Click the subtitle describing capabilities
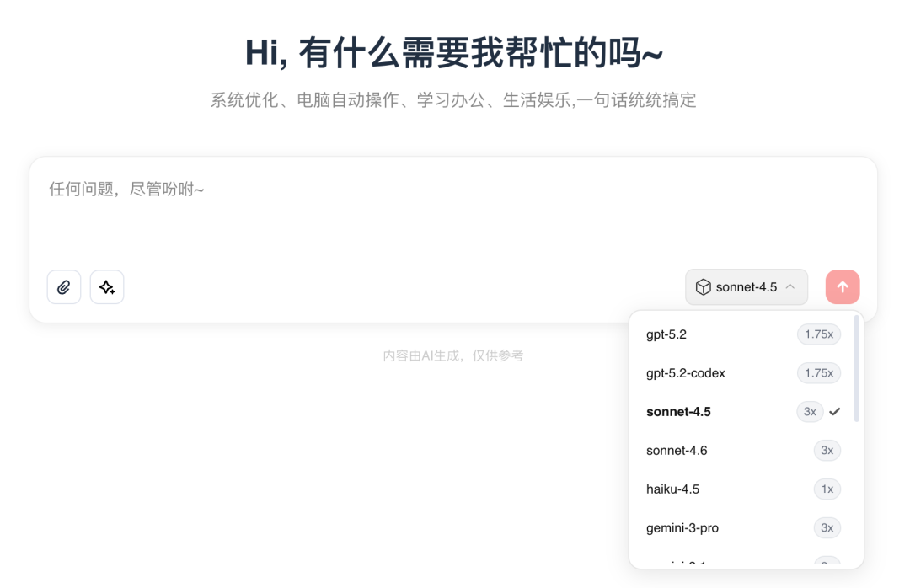 tap(453, 100)
